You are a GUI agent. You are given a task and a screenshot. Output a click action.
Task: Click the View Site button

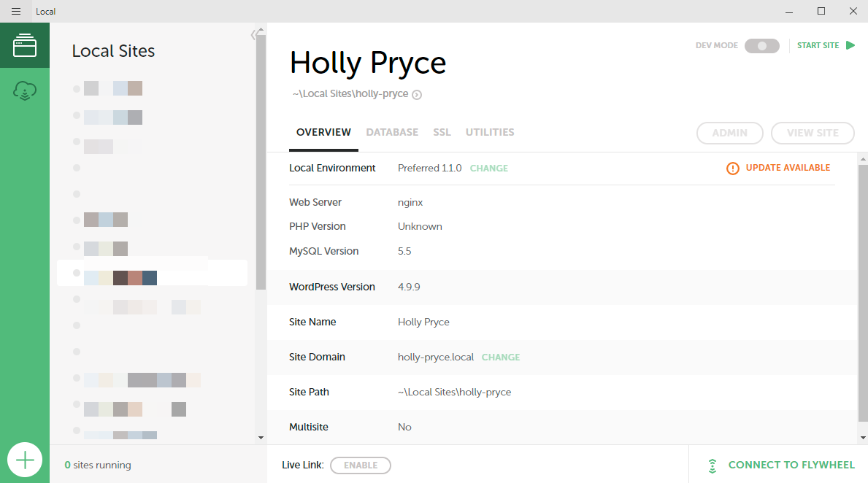pyautogui.click(x=813, y=133)
